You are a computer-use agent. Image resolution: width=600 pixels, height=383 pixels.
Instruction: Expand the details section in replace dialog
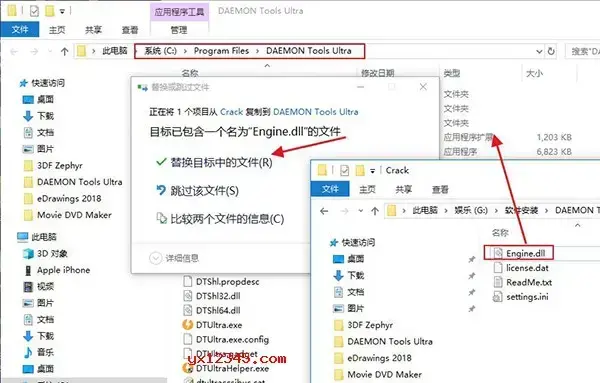(x=174, y=258)
